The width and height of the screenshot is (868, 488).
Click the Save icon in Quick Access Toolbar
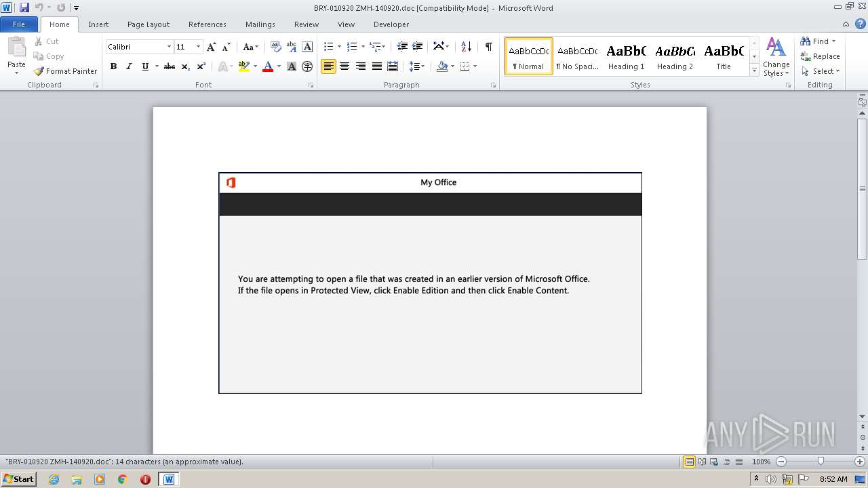tap(24, 7)
